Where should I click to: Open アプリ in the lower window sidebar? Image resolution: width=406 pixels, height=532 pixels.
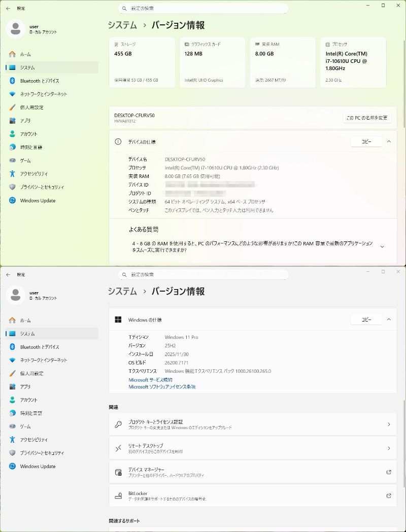[25, 386]
